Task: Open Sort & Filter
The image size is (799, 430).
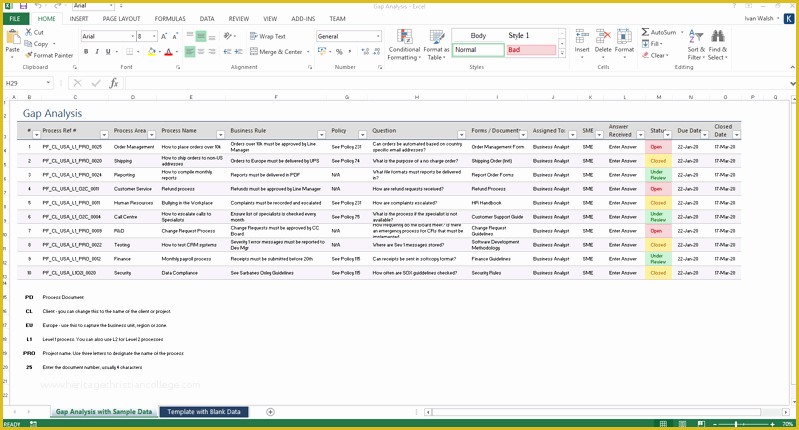Action: click(696, 45)
